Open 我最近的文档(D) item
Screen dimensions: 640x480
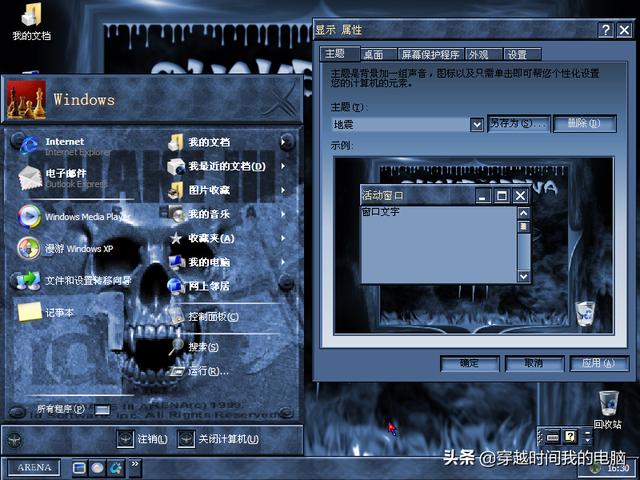tap(217, 166)
